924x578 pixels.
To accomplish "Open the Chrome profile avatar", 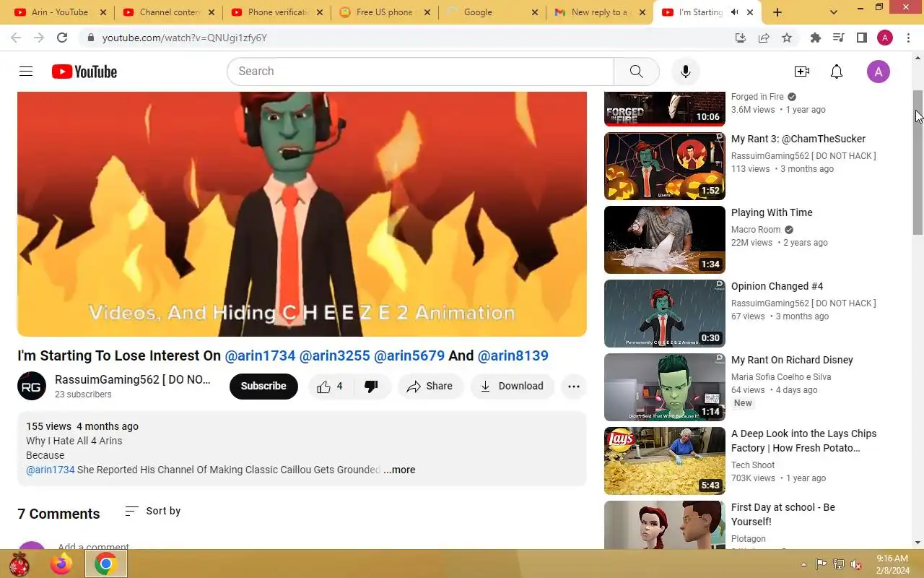I will coord(885,38).
